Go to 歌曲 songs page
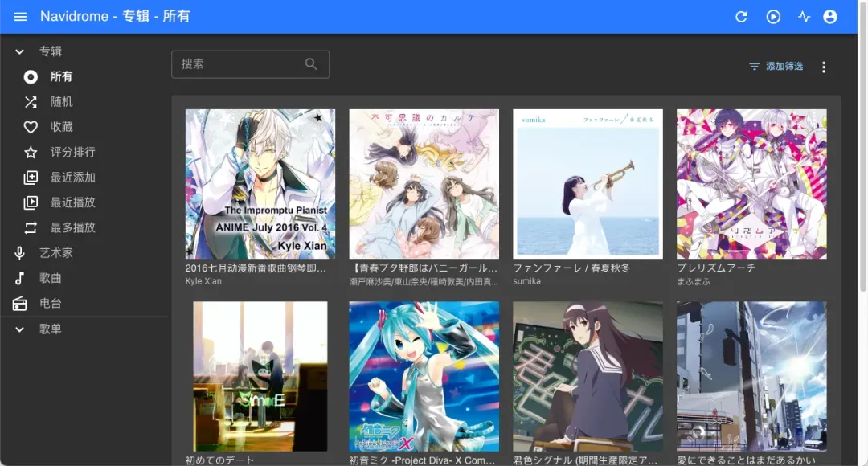Screen dimensions: 868x466 pyautogui.click(x=50, y=278)
